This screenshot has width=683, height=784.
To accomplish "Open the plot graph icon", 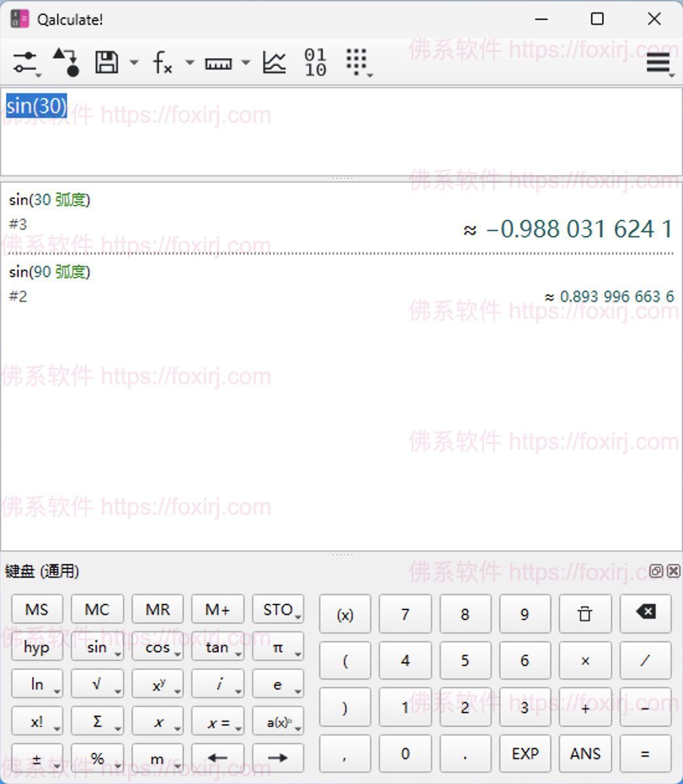I will click(274, 63).
